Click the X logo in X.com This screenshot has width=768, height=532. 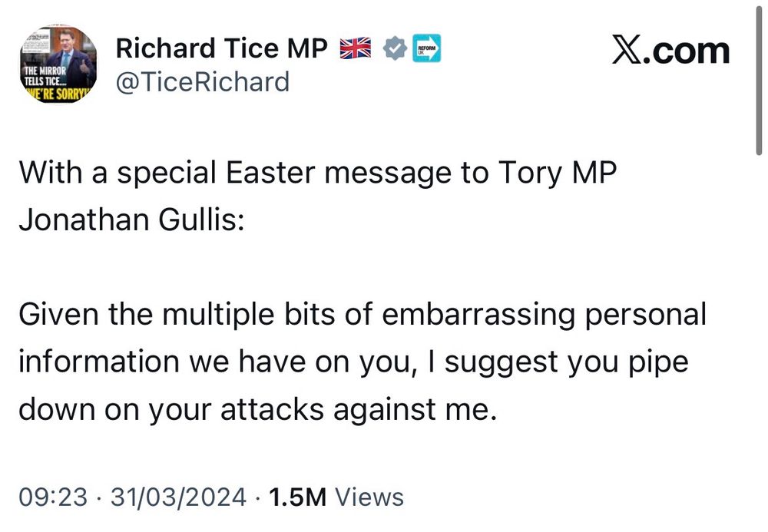pyautogui.click(x=629, y=50)
